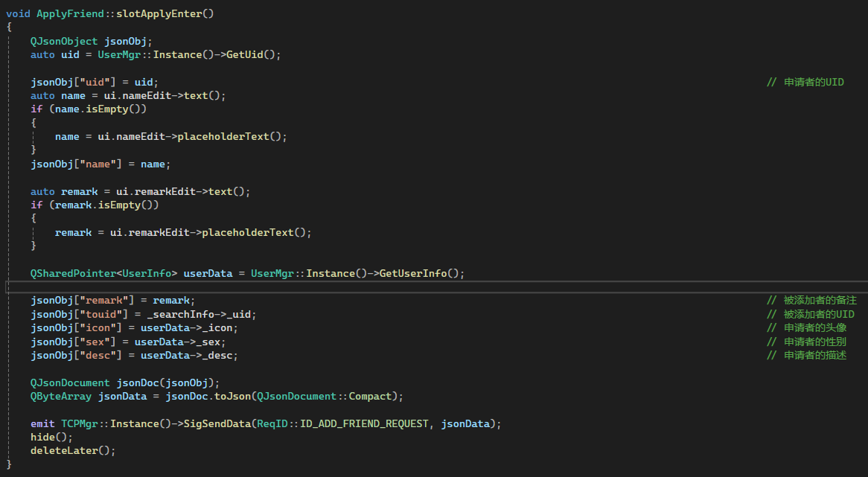Click GetUid() call on uid line
868x477 pixels.
click(x=250, y=55)
